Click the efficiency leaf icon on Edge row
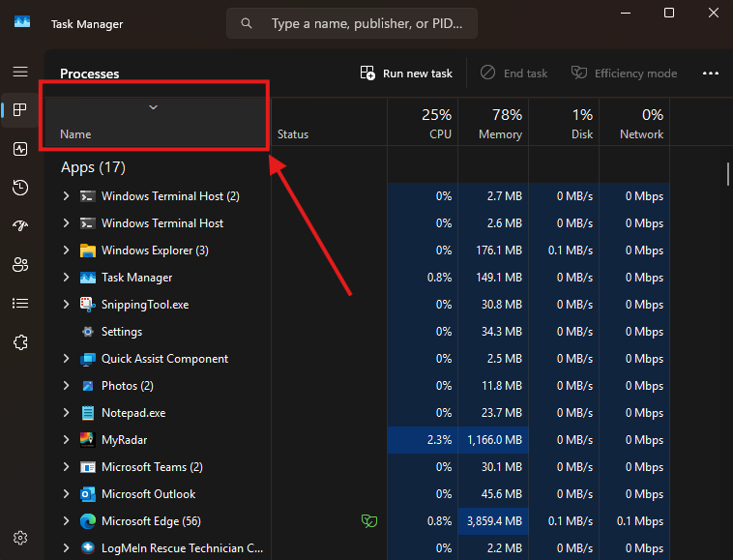The height and width of the screenshot is (560, 733). [x=369, y=520]
